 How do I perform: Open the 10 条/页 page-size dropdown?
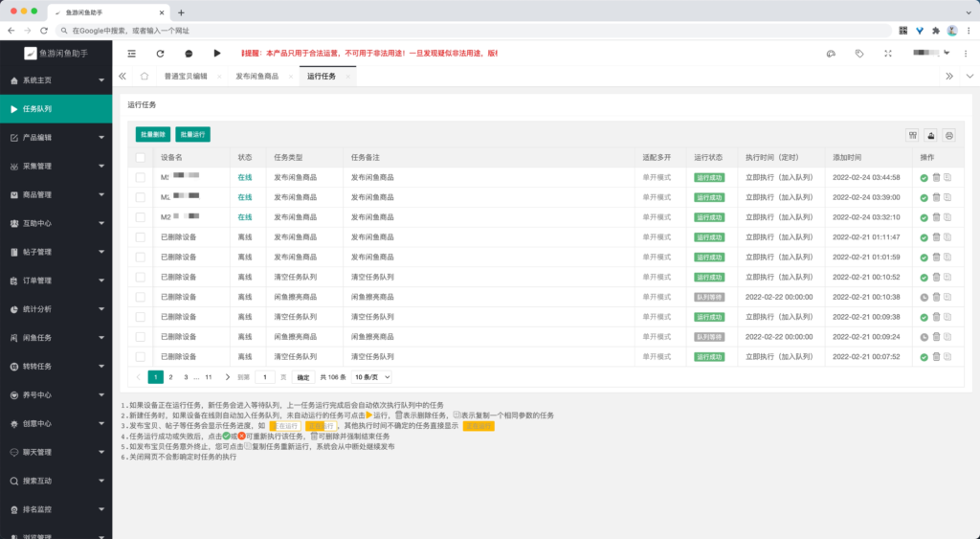tap(371, 377)
